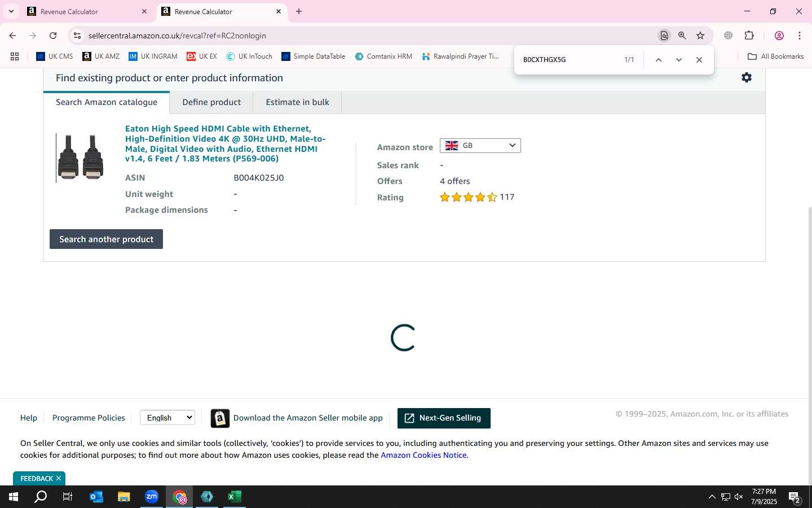
Task: Bookmark this tab with star icon
Action: (x=700, y=36)
